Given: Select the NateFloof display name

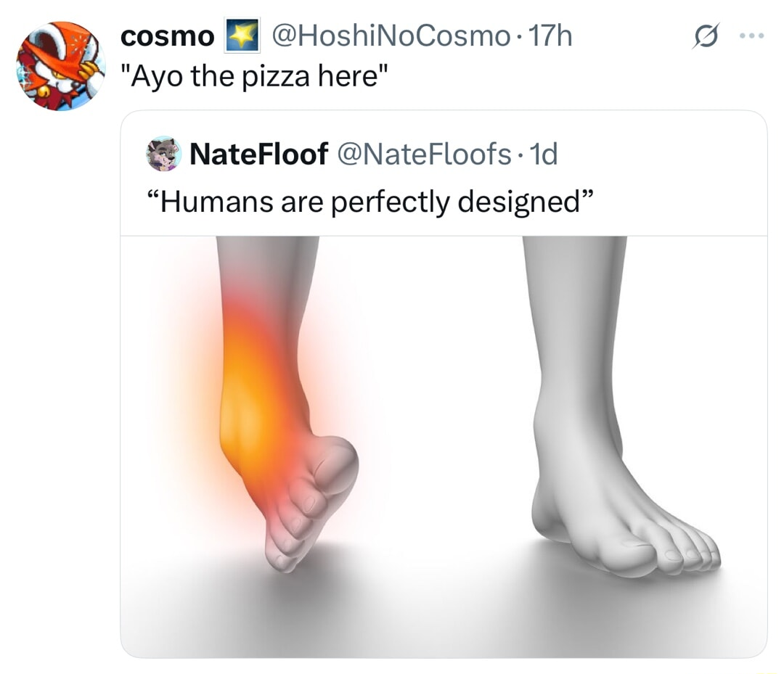Looking at the screenshot, I should (x=258, y=154).
